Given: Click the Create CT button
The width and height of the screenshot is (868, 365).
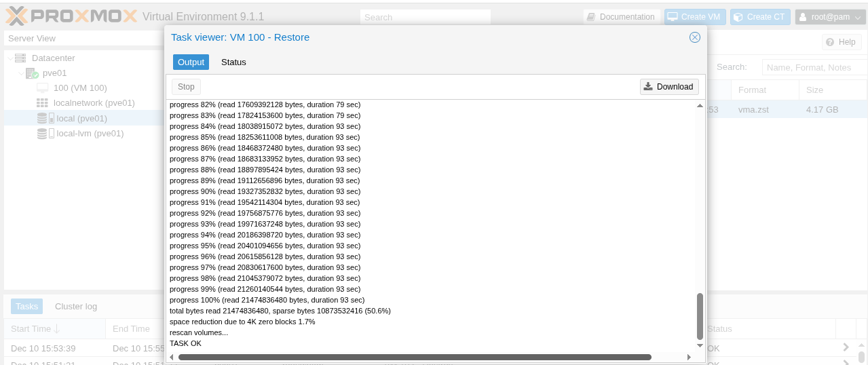Looking at the screenshot, I should (760, 17).
